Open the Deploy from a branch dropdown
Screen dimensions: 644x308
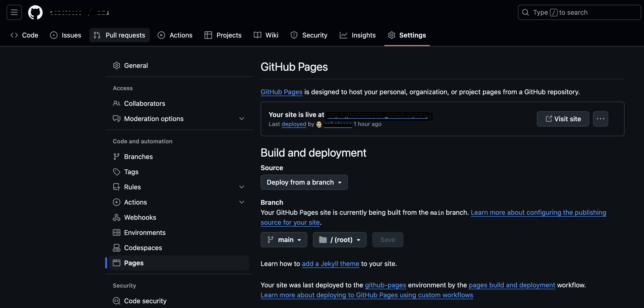[304, 182]
